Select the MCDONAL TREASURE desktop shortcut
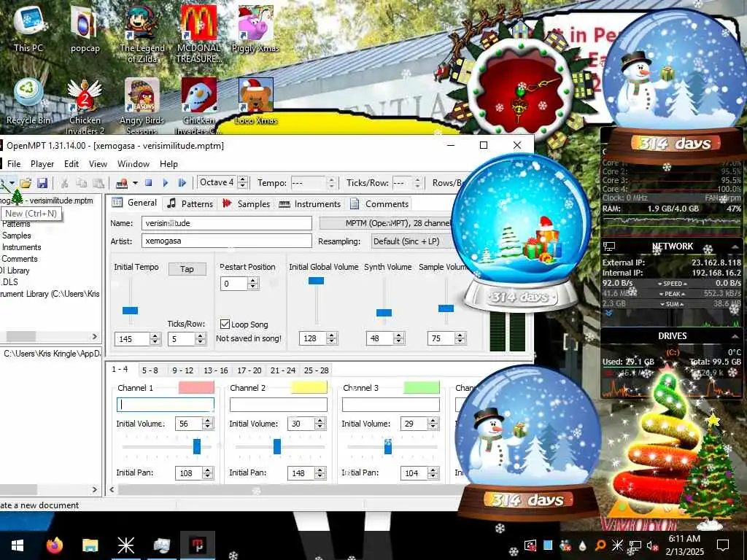The width and height of the screenshot is (747, 560). click(198, 34)
